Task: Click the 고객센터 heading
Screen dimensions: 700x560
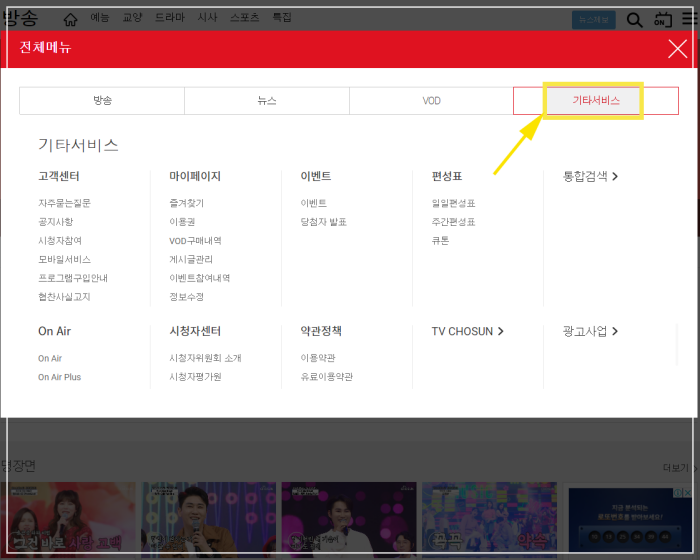Action: pyautogui.click(x=59, y=176)
